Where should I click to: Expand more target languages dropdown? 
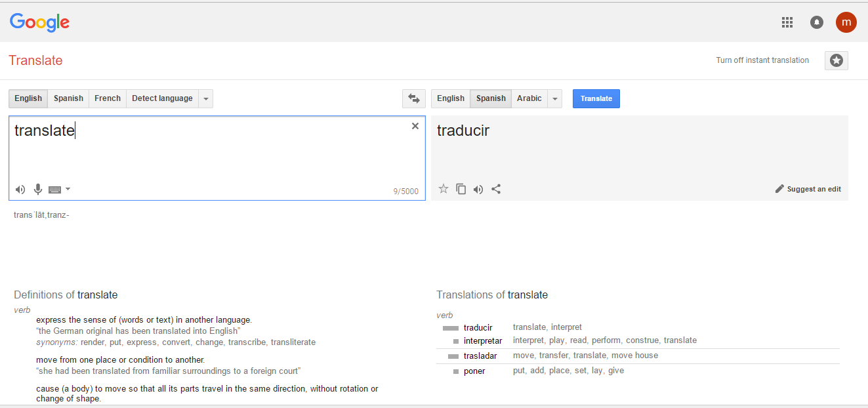tap(555, 98)
